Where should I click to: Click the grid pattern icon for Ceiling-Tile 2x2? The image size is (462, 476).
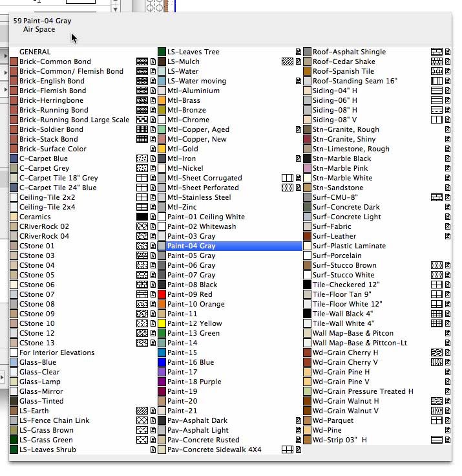tap(142, 197)
